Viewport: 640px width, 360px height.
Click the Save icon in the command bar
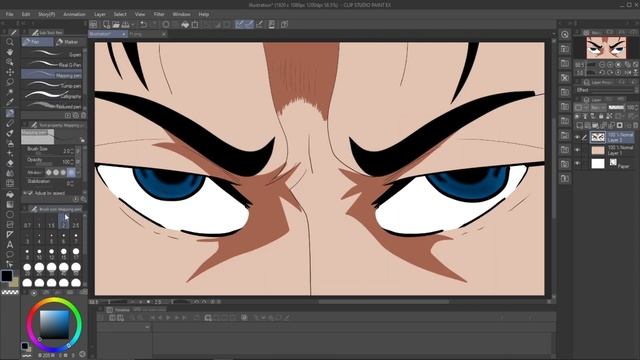coord(126,24)
